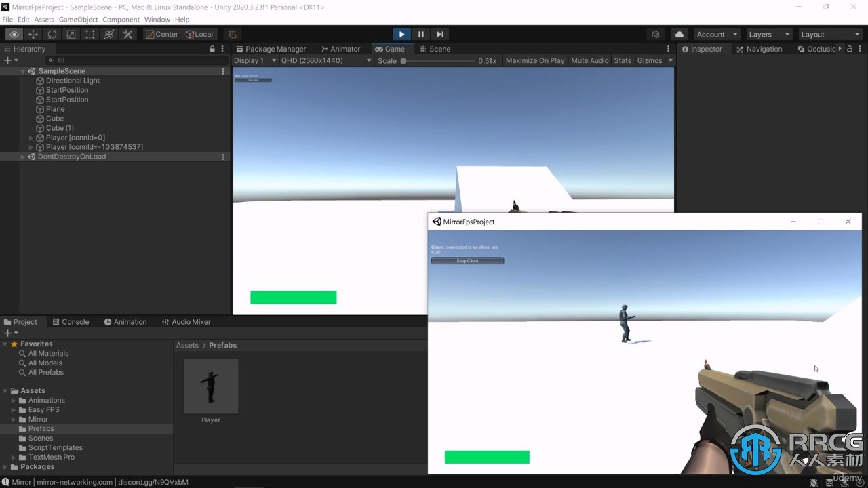Expand the DontDestroyOnLoad scene

[x=23, y=157]
